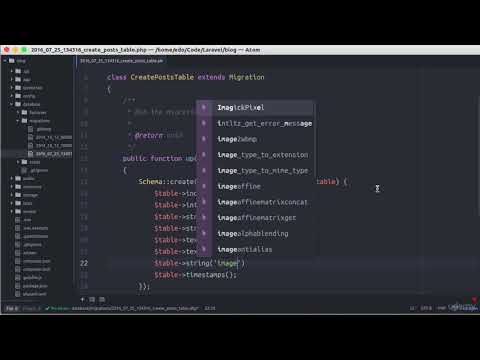Click the 22:26 cursor position indicator
Viewport: 480px width, 360px height.
(210, 308)
